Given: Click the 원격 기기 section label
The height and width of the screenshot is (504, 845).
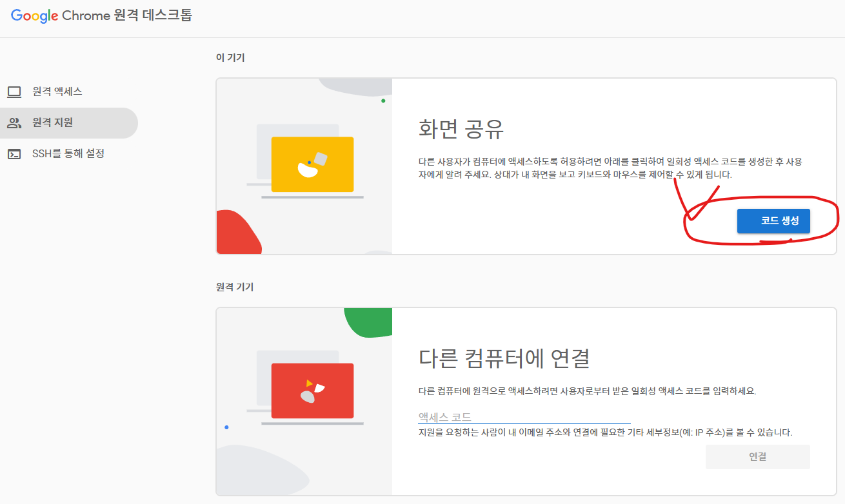Looking at the screenshot, I should [x=235, y=287].
